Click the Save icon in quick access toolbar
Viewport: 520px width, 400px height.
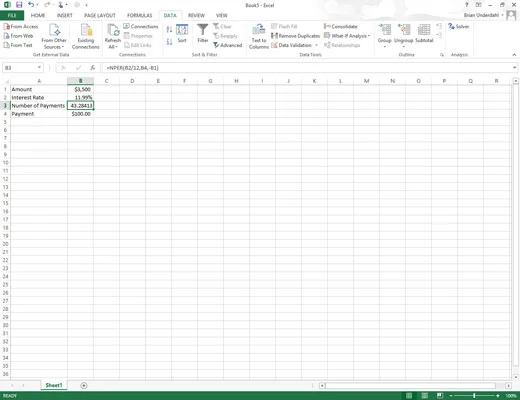(19, 5)
